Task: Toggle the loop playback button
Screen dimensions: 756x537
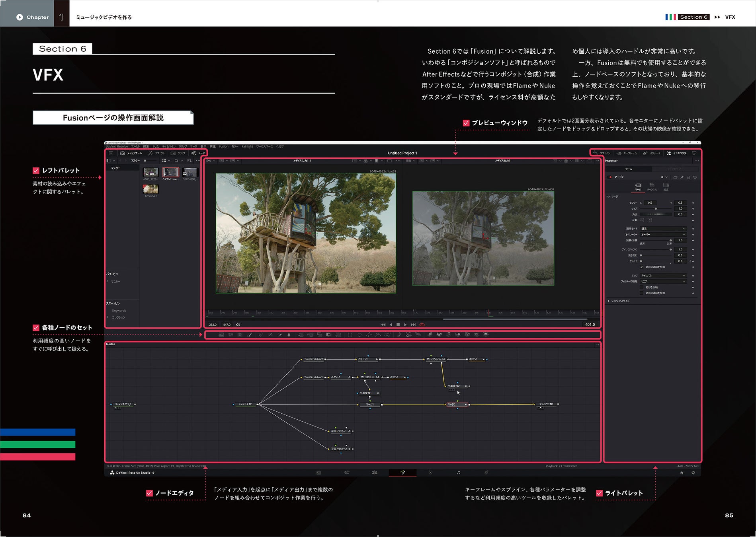Action: (x=422, y=325)
